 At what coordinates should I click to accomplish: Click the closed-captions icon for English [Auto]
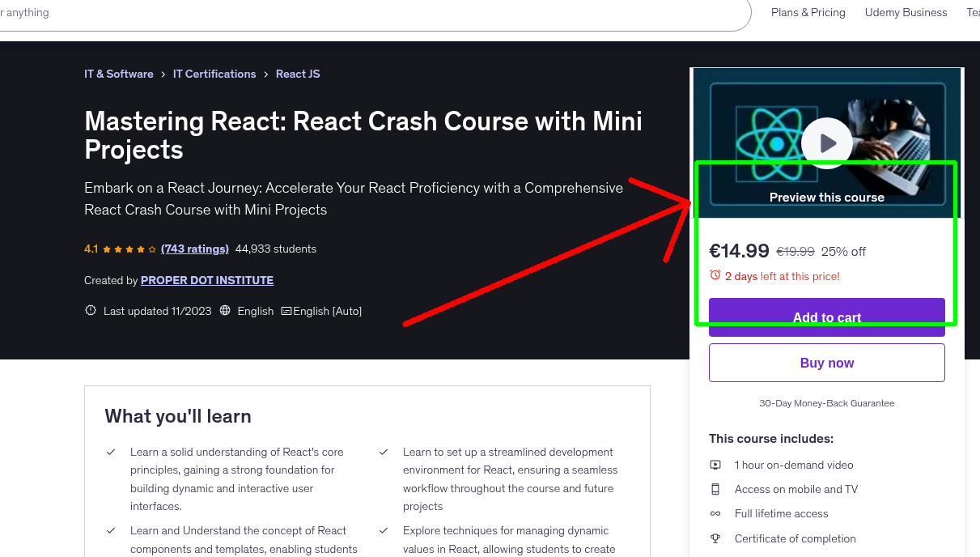click(x=287, y=311)
